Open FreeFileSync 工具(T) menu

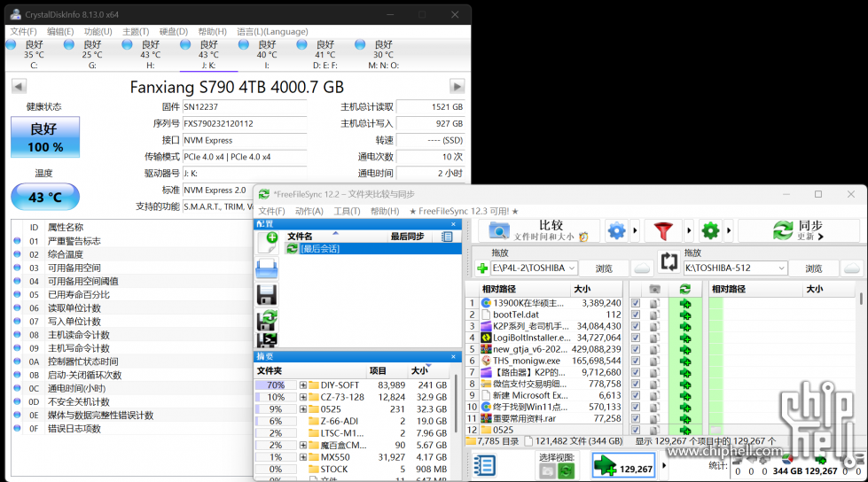pos(347,211)
